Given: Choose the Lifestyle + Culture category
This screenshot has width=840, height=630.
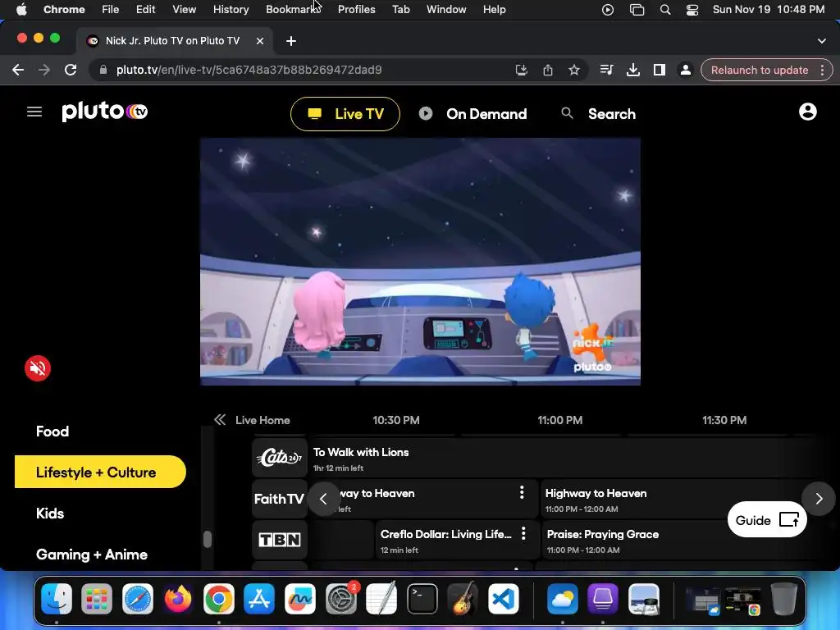Looking at the screenshot, I should point(100,472).
